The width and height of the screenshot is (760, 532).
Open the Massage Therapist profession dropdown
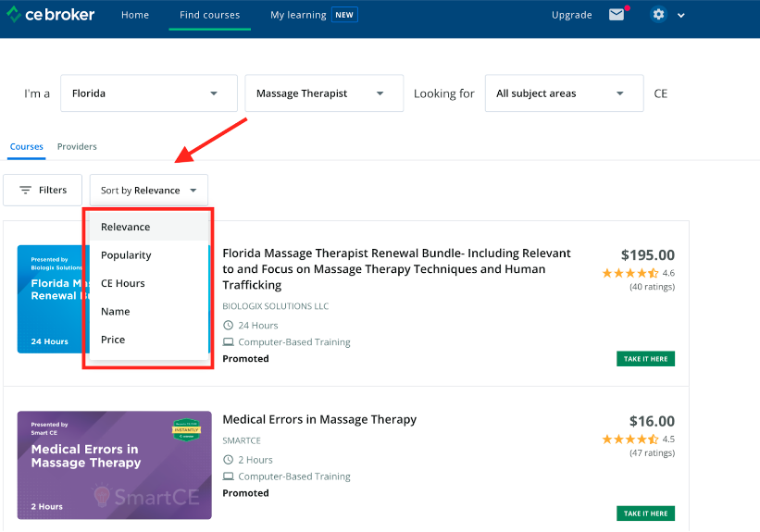[324, 93]
